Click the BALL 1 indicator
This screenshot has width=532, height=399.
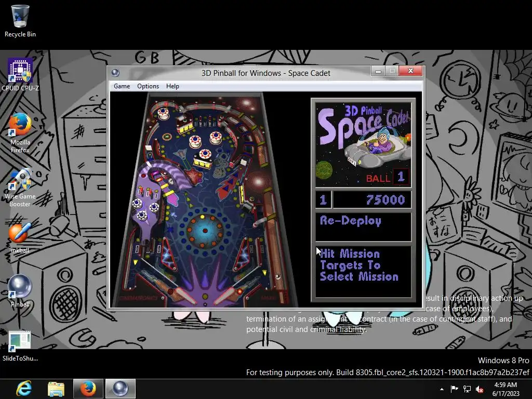(388, 178)
